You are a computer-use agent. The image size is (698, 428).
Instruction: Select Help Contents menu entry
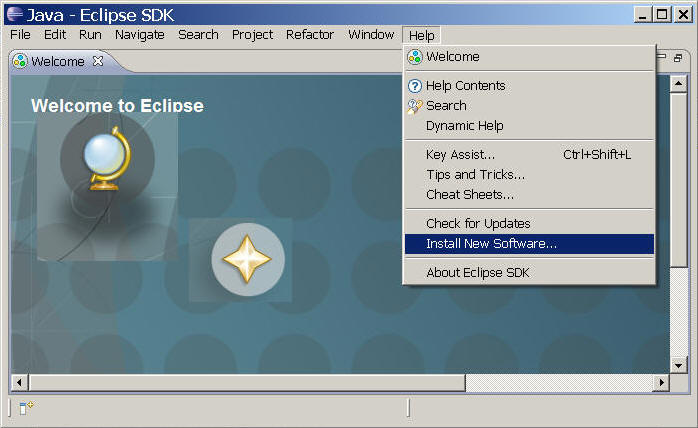tap(529, 86)
